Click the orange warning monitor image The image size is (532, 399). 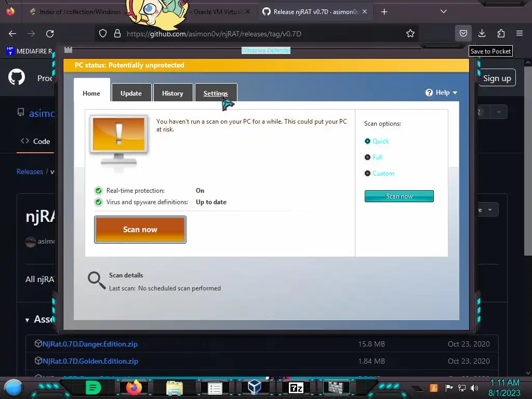119,140
